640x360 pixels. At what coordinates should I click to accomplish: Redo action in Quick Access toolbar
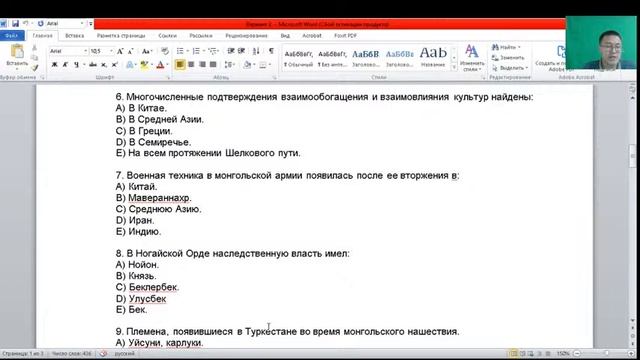tap(40, 24)
